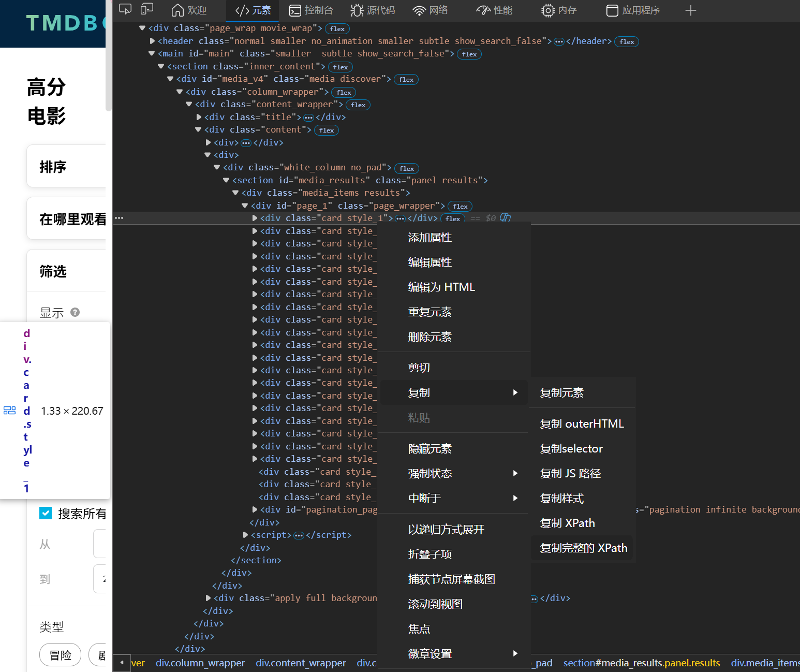800x672 pixels.
Task: Toggle the 搜索所有 checkbox on page
Action: [46, 513]
